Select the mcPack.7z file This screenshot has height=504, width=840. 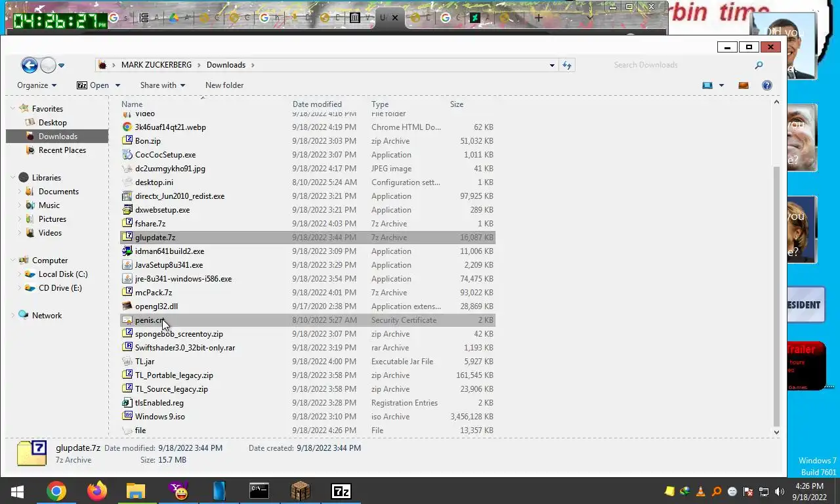coord(154,293)
